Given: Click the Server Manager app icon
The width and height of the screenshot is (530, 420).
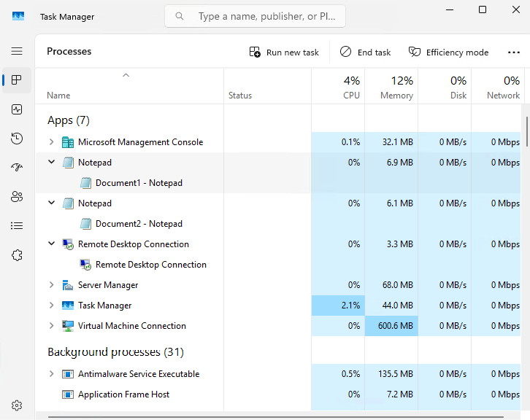Looking at the screenshot, I should (68, 285).
